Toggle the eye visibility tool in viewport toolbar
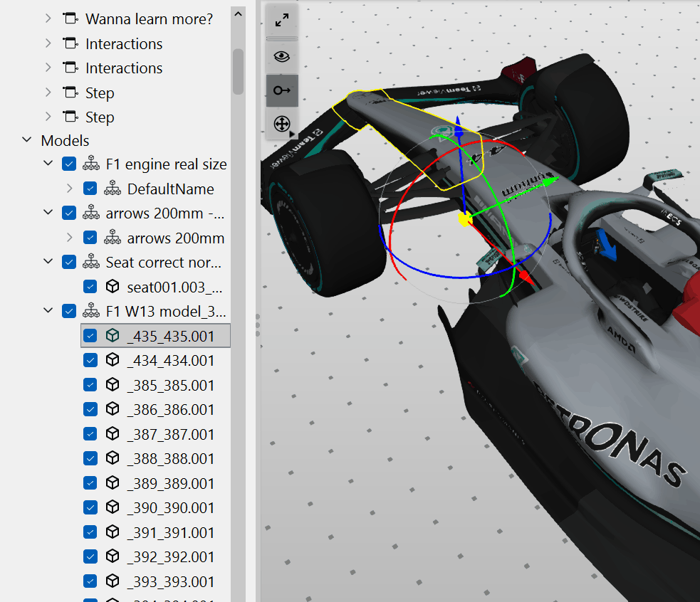Image resolution: width=700 pixels, height=602 pixels. coord(282,57)
